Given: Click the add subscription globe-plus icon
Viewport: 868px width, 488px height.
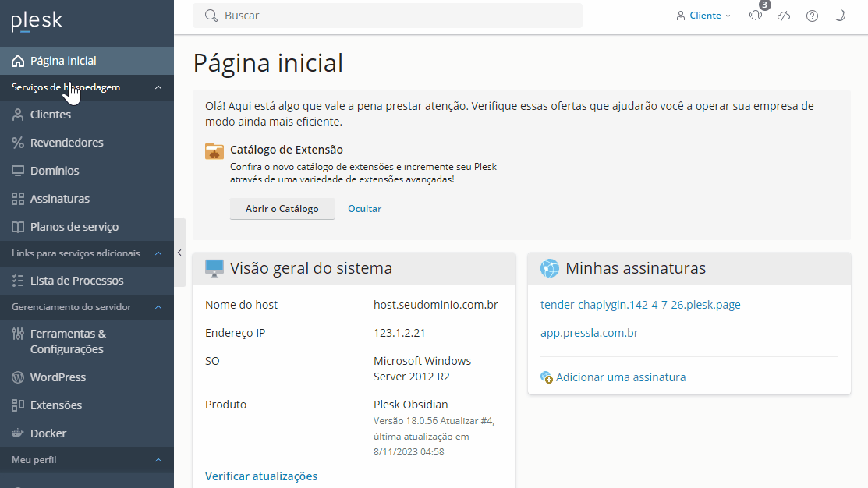Looking at the screenshot, I should [x=547, y=377].
